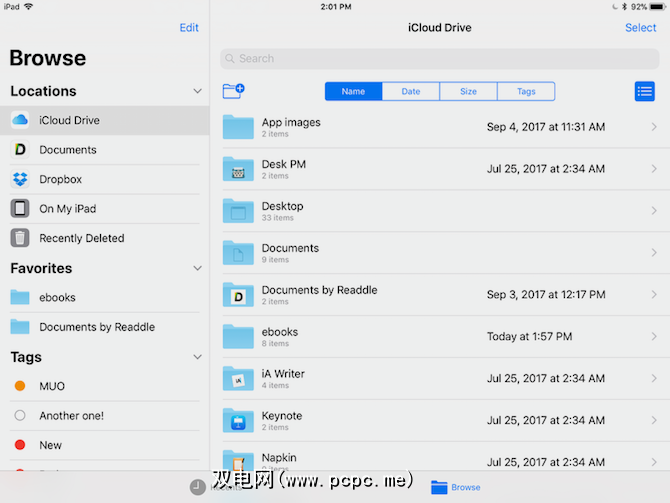Select 'On My iPad' location text

pos(68,209)
